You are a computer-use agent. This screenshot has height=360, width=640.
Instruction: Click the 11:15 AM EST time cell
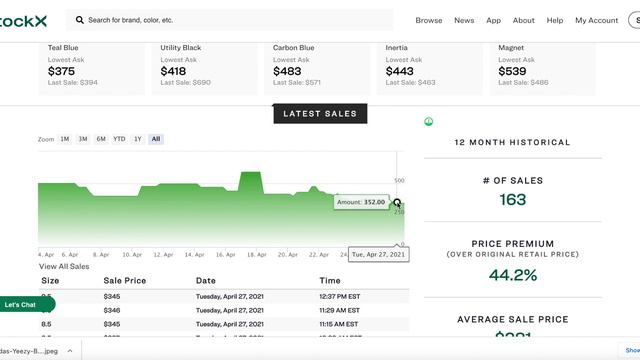tap(338, 324)
